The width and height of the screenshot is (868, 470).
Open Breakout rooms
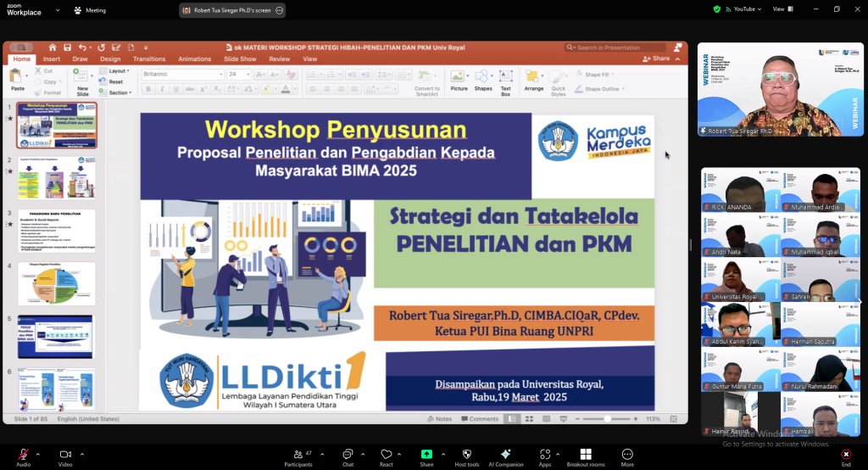(x=585, y=456)
